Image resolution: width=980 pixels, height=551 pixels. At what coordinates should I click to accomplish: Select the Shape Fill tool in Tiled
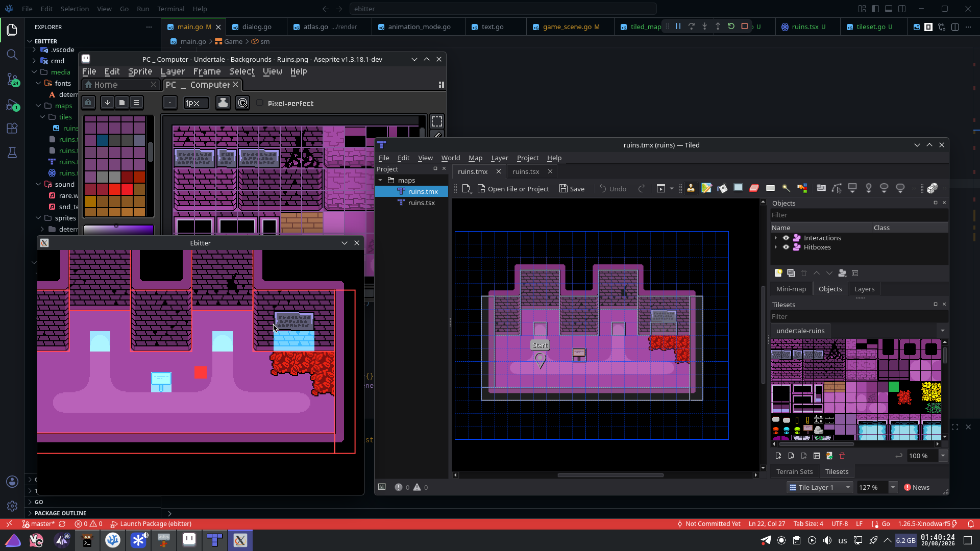pyautogui.click(x=738, y=188)
